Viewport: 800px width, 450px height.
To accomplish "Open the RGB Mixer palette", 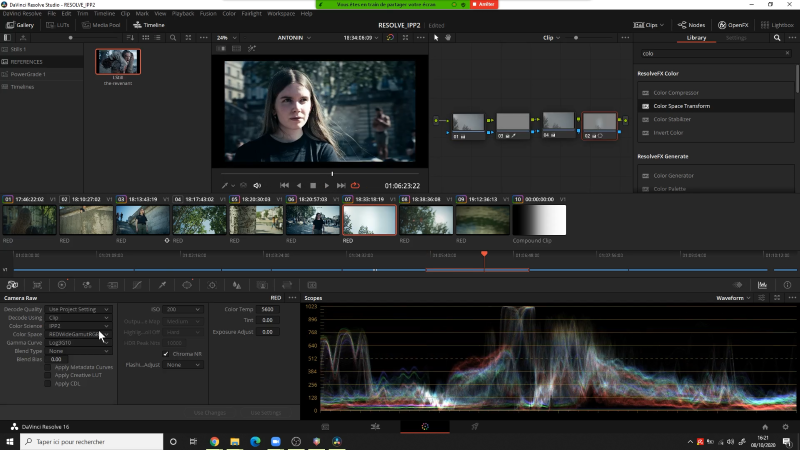I will 87,285.
